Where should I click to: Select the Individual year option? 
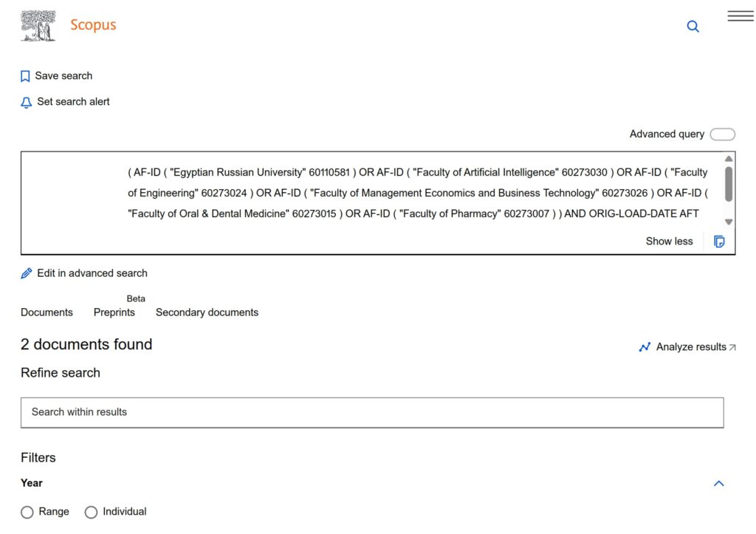[x=92, y=512]
